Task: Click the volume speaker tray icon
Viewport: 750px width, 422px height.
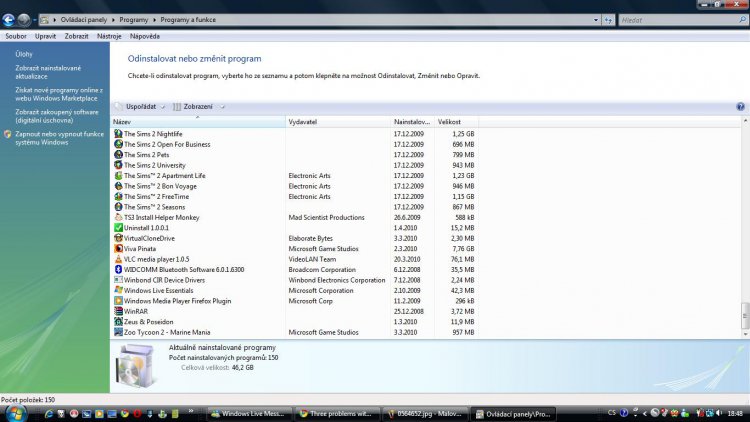Action: click(x=720, y=413)
